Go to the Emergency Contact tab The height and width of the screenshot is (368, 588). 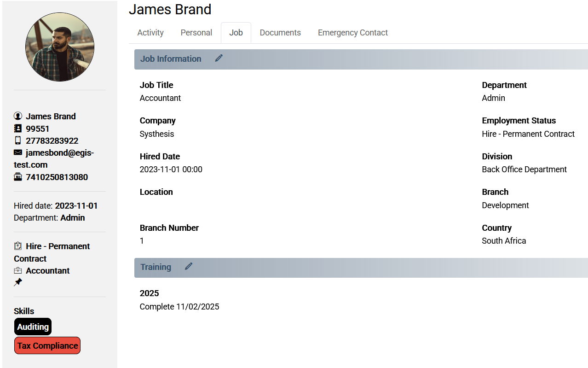[353, 33]
